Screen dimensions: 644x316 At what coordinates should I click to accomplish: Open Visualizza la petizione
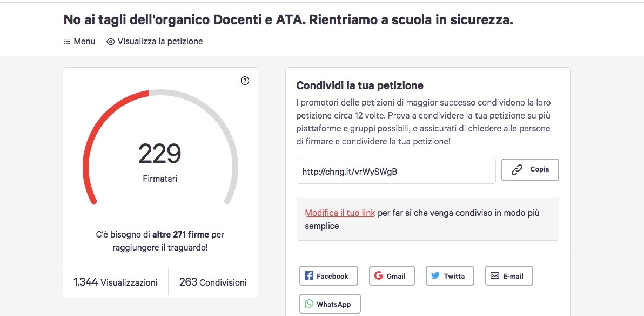coord(155,42)
